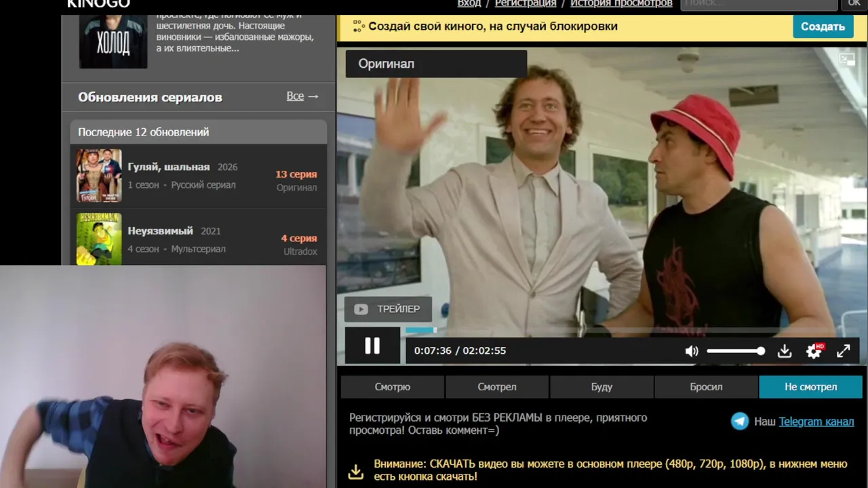Mute the player volume speaker icon
The width and height of the screenshot is (868, 488).
coord(692,351)
